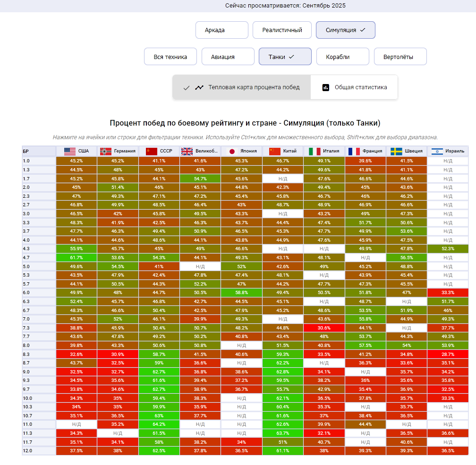Click the USA flag icon in header
The image size is (476, 465).
click(x=70, y=151)
